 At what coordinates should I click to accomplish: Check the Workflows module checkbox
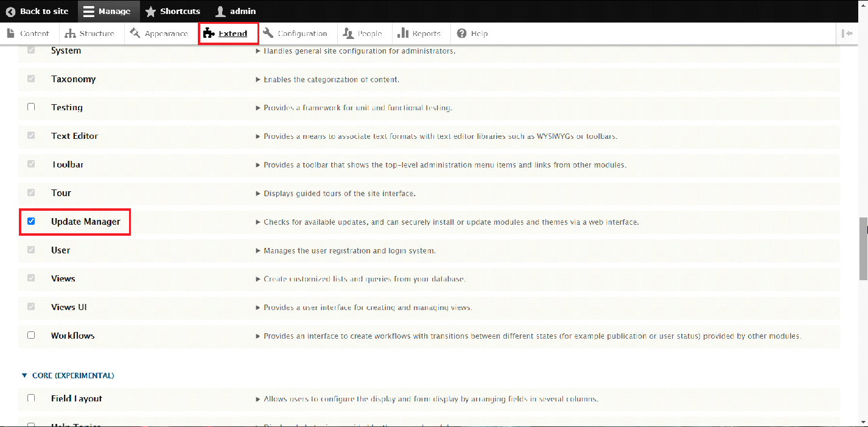pyautogui.click(x=31, y=335)
